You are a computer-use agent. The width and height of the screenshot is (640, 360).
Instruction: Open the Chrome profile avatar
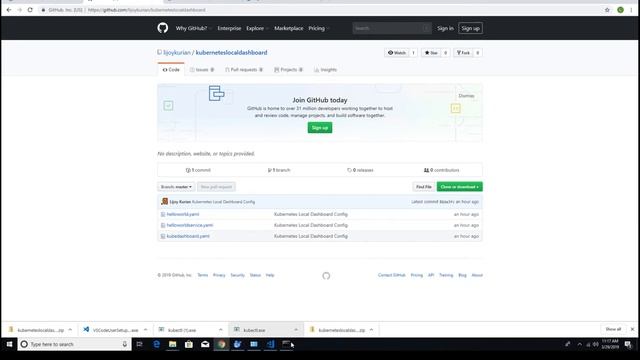point(620,10)
